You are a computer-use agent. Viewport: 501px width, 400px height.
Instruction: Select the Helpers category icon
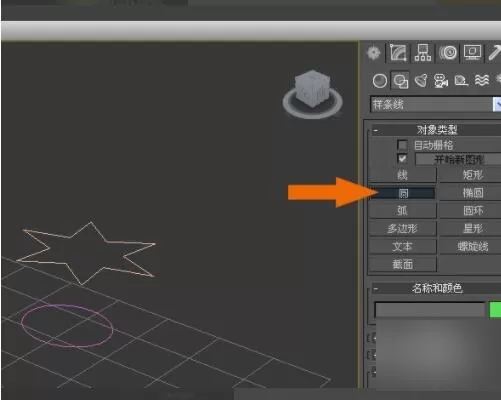point(461,81)
